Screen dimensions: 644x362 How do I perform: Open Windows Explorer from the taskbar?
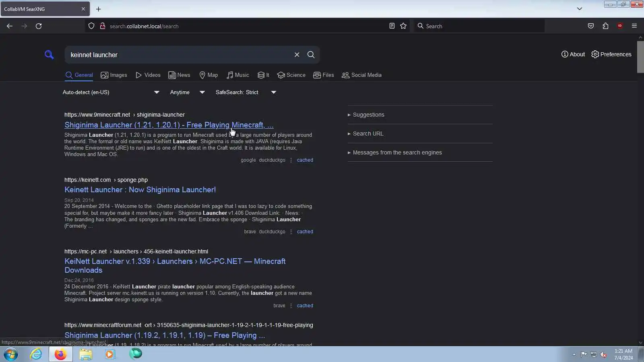click(86, 354)
